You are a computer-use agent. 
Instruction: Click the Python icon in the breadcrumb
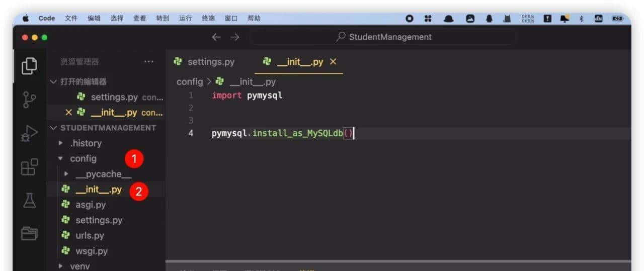(x=219, y=81)
